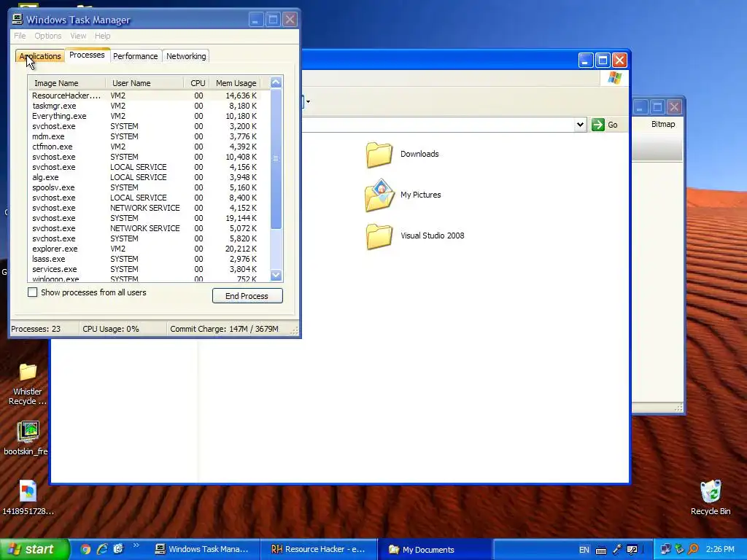Click the language bar speech balloon icon
Image resolution: width=747 pixels, height=560 pixels.
[632, 550]
